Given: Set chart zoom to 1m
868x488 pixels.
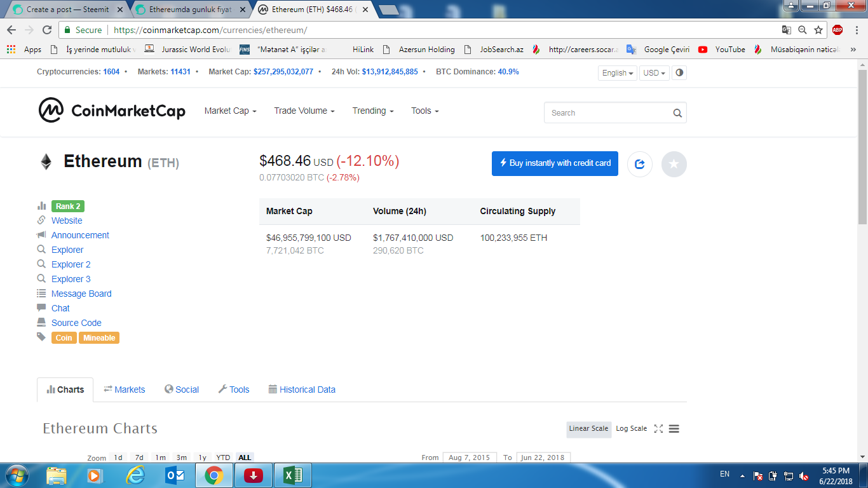Looking at the screenshot, I should coord(160,457).
